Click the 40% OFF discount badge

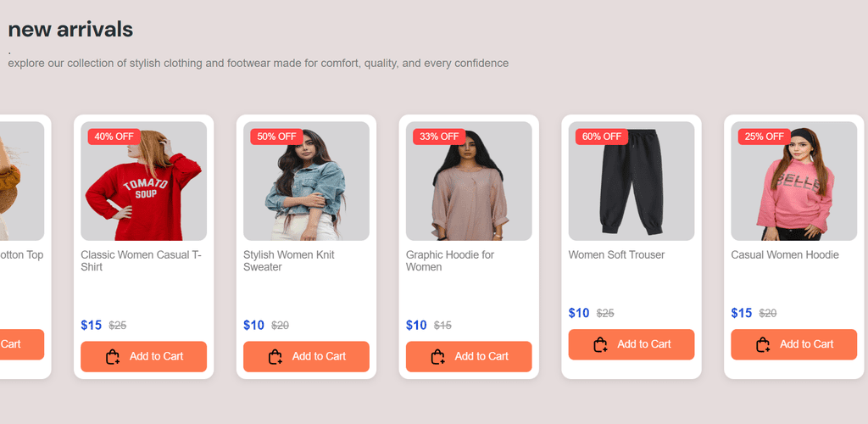click(x=114, y=137)
